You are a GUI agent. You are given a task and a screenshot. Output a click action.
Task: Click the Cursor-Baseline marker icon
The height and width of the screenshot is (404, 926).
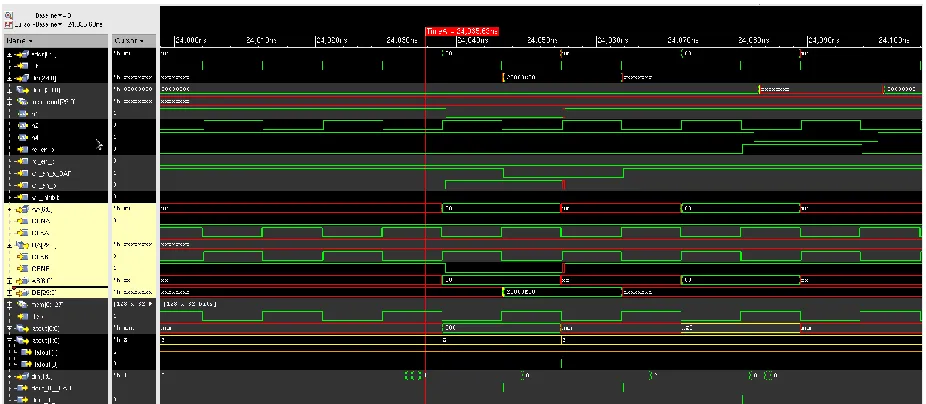pyautogui.click(x=8, y=25)
